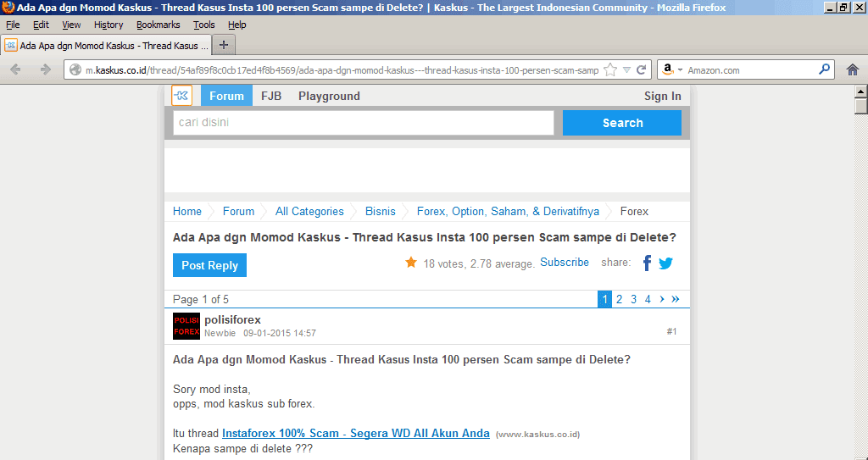Share the thread on Facebook
Viewport: 868px width, 460px height.
point(647,263)
